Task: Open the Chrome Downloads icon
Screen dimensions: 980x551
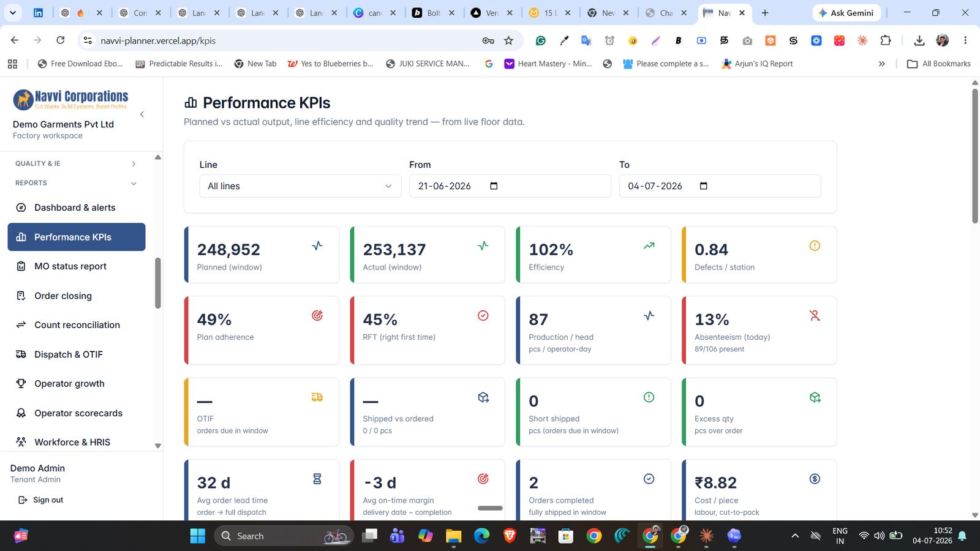Action: pos(919,40)
